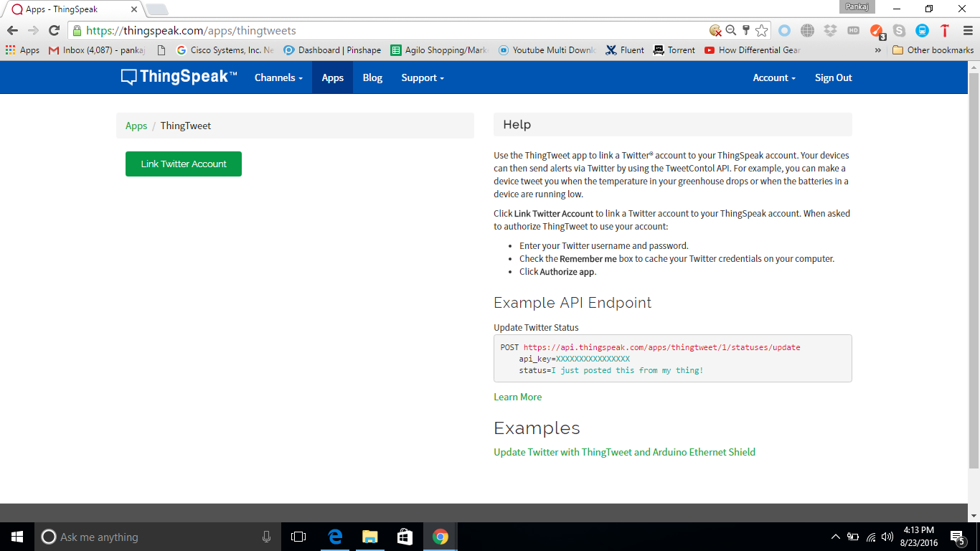Open the Other bookmarks folder
The height and width of the screenshot is (551, 980).
coord(933,50)
